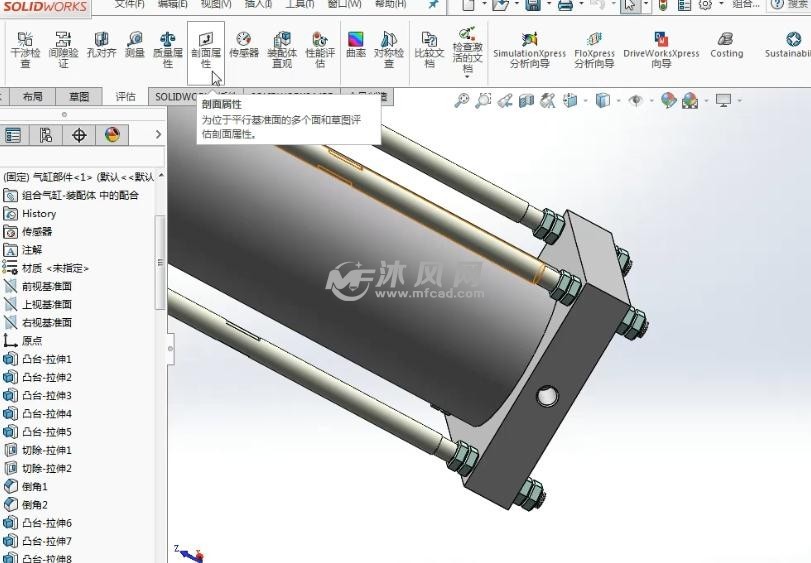Open Assembly Visualization (装配体直观)
The height and width of the screenshot is (563, 811).
(x=282, y=50)
